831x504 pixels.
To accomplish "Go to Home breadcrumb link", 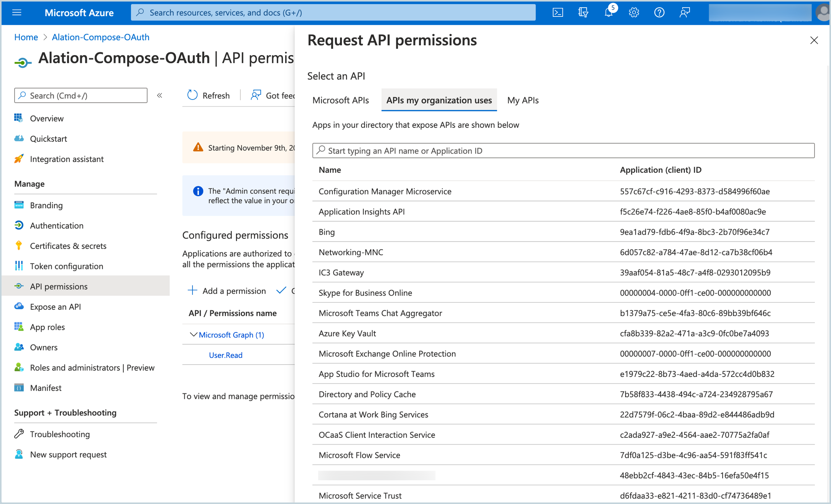I will coord(26,37).
